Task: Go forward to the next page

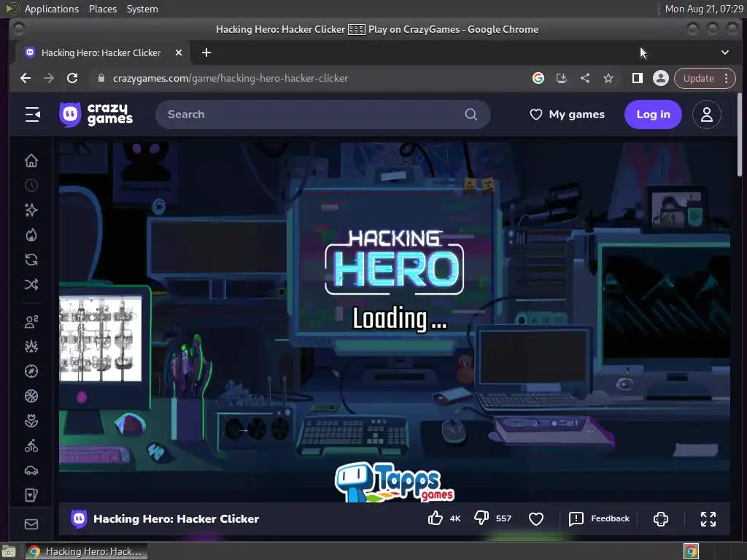Action: point(49,78)
